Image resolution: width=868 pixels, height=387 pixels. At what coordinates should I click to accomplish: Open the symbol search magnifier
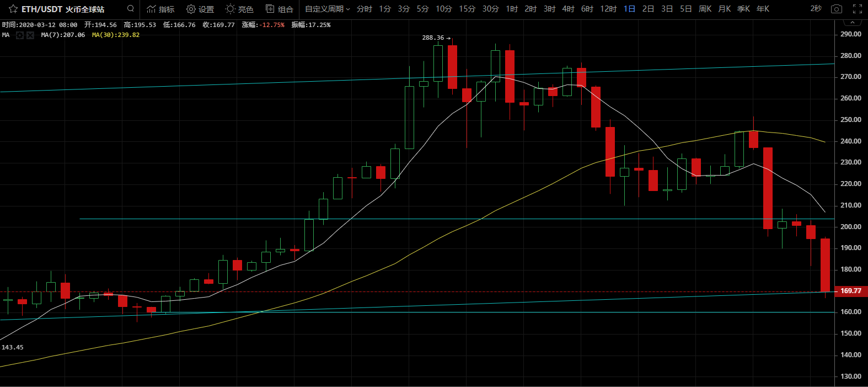click(x=131, y=9)
